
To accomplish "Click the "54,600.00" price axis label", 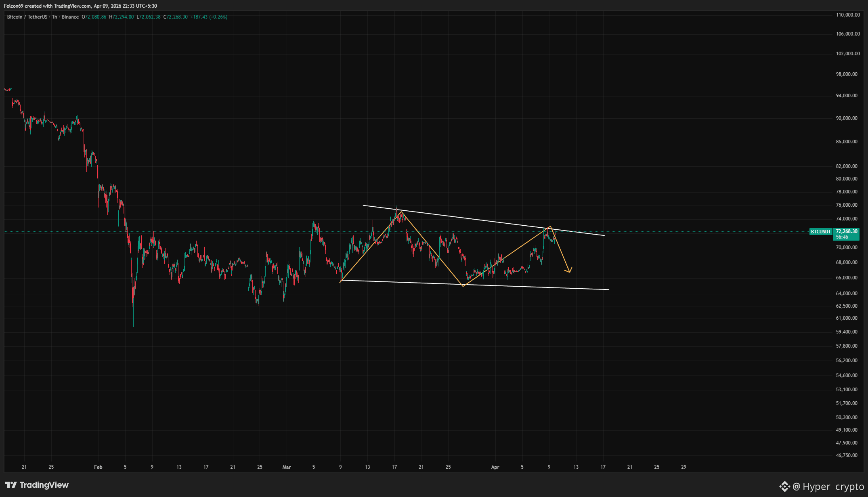I will (847, 375).
